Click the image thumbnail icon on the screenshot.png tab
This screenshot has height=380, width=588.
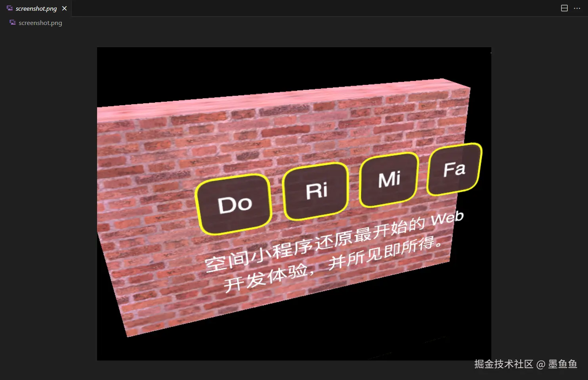(10, 8)
